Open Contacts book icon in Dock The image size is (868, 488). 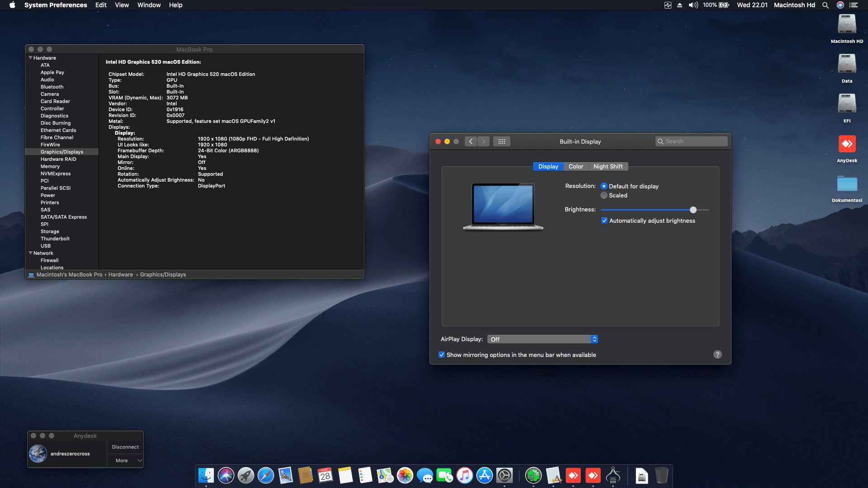coord(306,475)
